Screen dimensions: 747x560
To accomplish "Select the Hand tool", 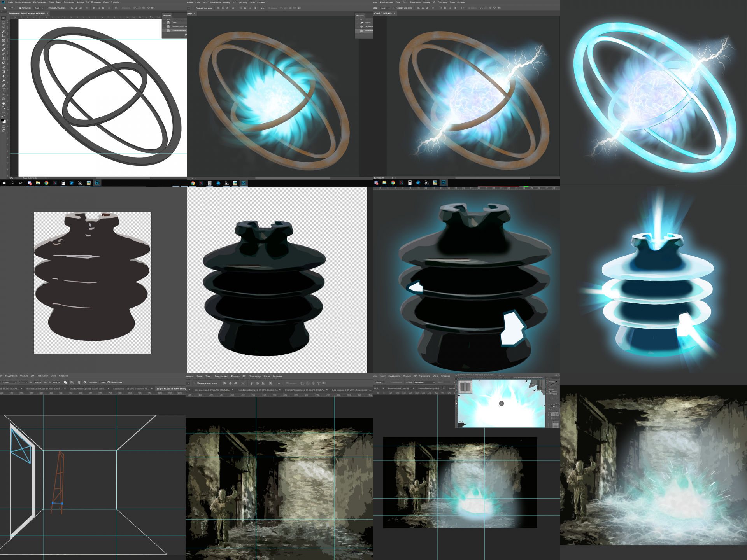I will point(3,103).
